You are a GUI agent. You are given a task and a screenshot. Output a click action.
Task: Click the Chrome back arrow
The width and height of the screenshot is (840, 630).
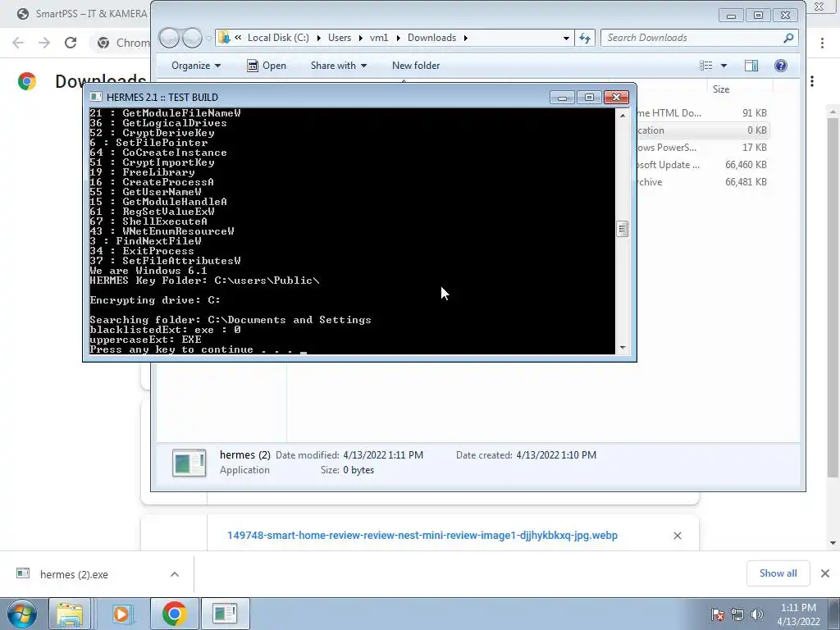click(x=18, y=43)
